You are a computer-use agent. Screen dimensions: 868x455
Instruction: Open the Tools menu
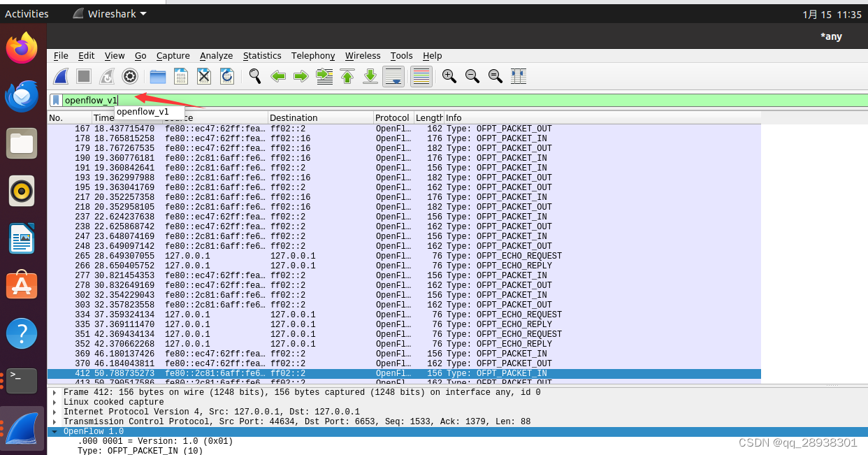402,56
